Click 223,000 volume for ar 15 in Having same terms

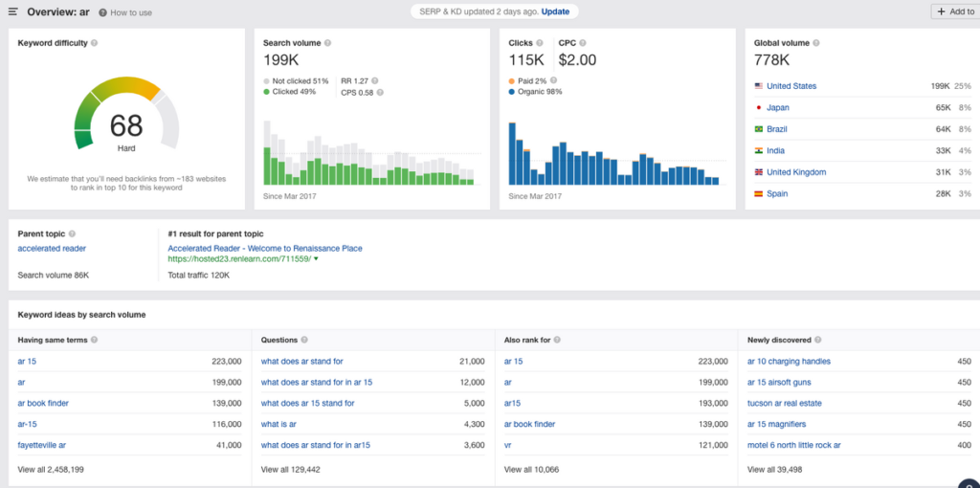[226, 361]
